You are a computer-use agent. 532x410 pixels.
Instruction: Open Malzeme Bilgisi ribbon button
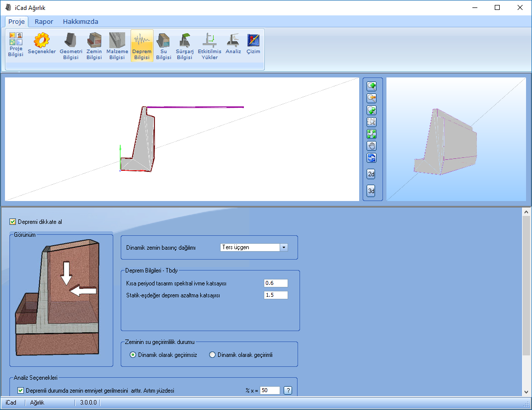click(x=117, y=46)
